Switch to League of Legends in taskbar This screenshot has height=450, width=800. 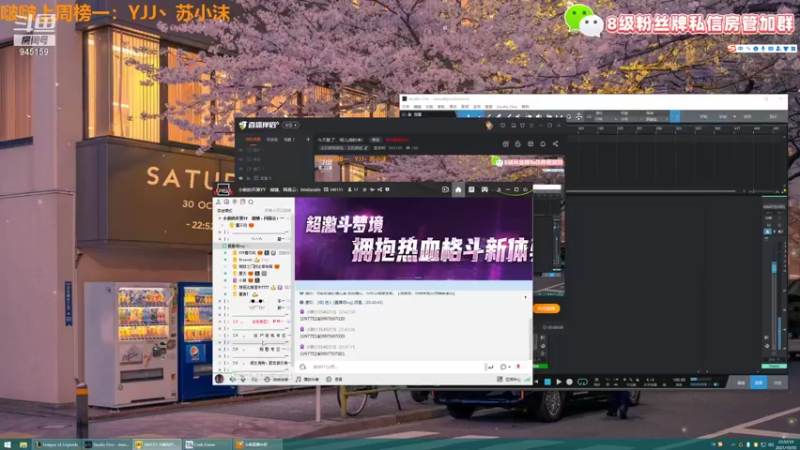pyautogui.click(x=57, y=444)
